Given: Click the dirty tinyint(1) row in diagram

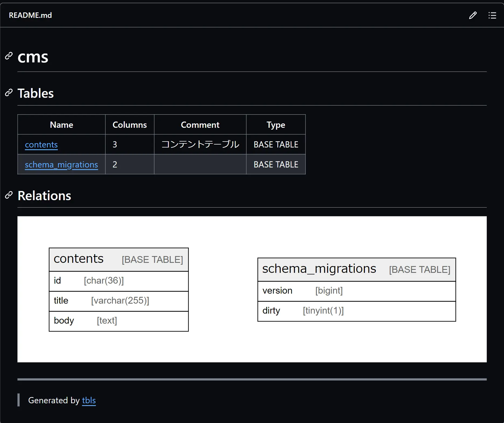Looking at the screenshot, I should pyautogui.click(x=357, y=311).
